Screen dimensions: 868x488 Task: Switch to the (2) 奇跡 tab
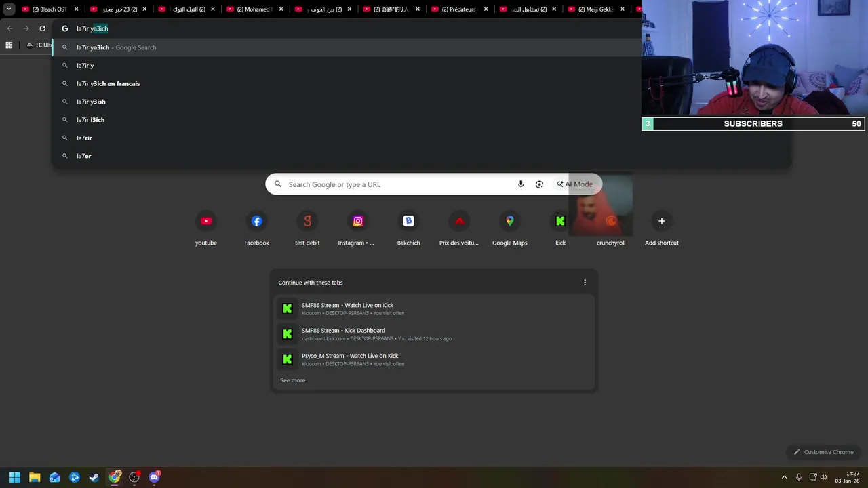coord(391,9)
